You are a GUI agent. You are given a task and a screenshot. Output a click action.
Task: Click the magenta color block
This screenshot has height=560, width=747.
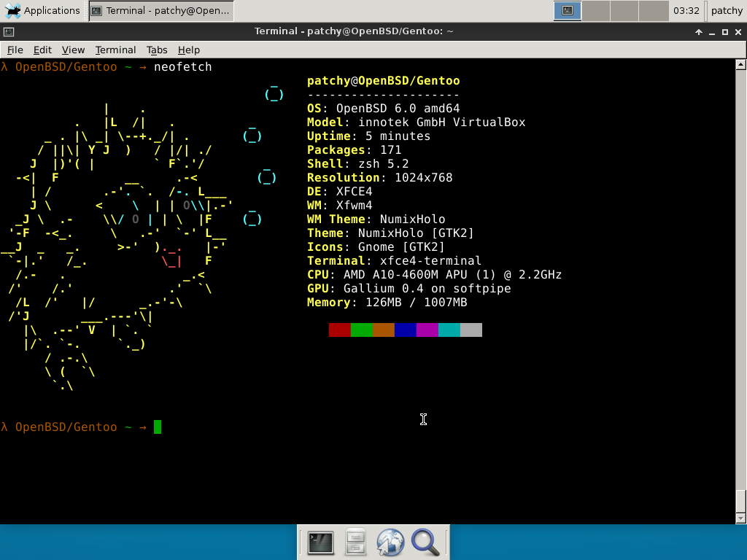pyautogui.click(x=427, y=330)
